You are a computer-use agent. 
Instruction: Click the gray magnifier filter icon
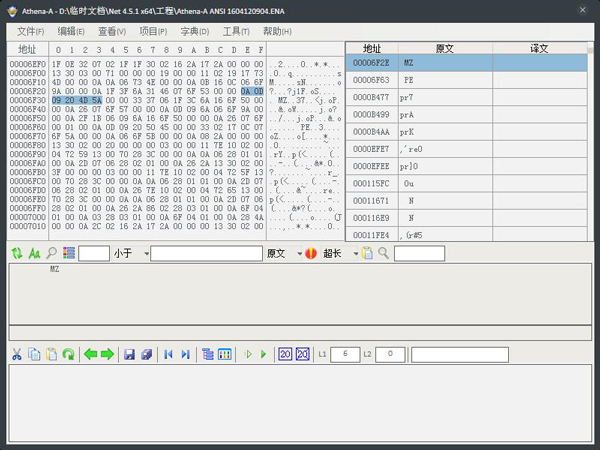pyautogui.click(x=52, y=253)
